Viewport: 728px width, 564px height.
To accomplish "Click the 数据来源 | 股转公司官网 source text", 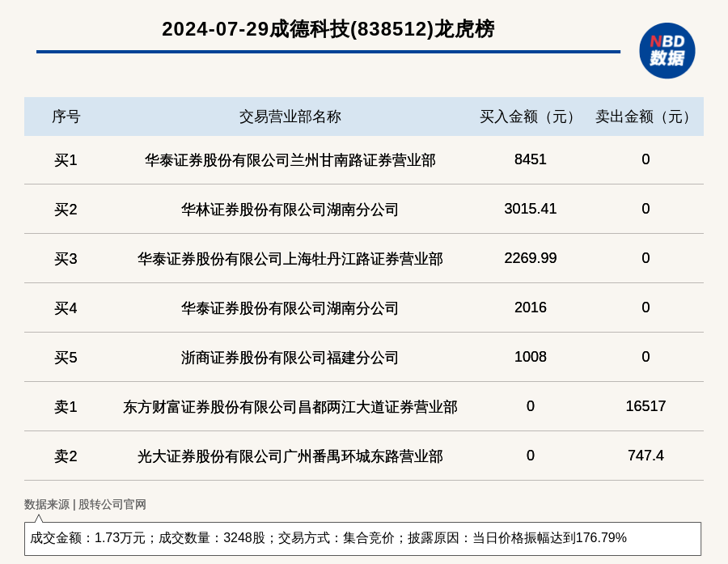I will point(85,505).
